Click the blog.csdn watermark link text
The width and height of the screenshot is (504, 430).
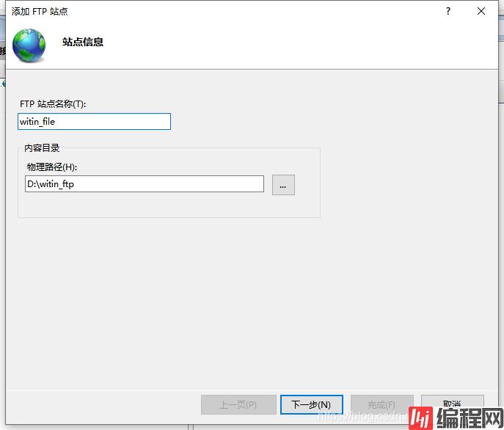pyautogui.click(x=367, y=415)
